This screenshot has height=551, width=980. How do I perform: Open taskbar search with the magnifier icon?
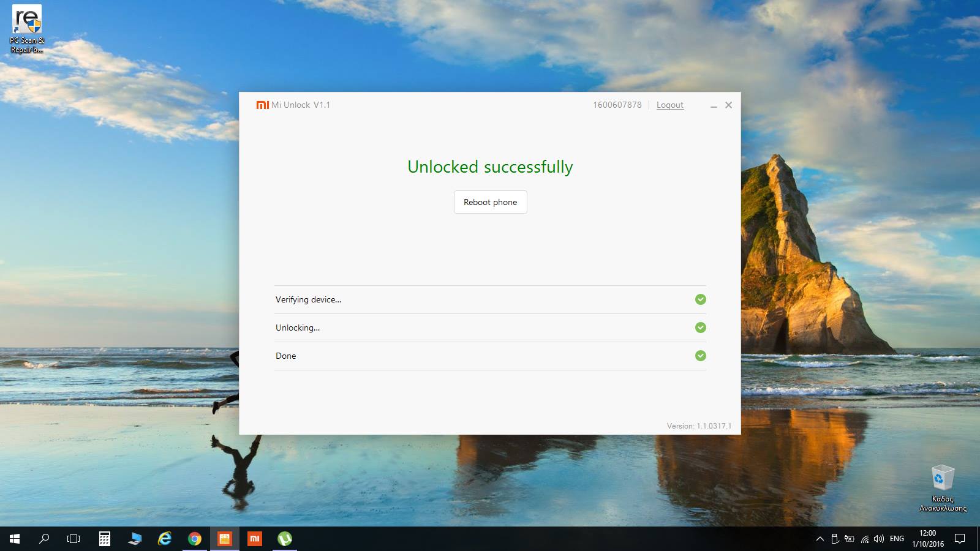click(x=44, y=539)
